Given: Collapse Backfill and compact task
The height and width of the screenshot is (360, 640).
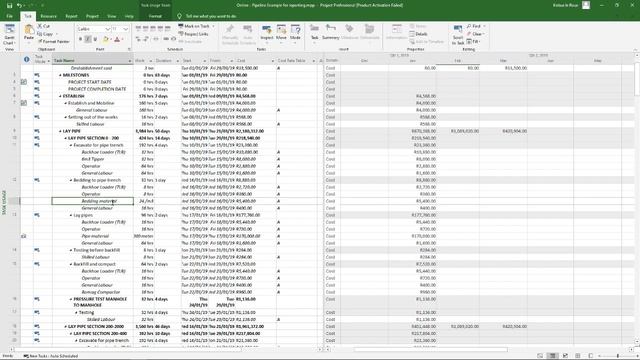Looking at the screenshot, I should coord(71,264).
